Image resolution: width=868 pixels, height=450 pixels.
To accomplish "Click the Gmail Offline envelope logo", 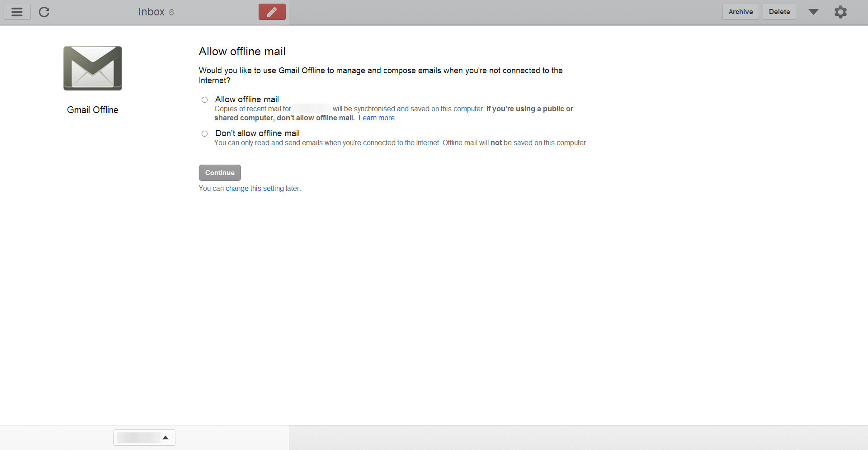I will click(93, 68).
